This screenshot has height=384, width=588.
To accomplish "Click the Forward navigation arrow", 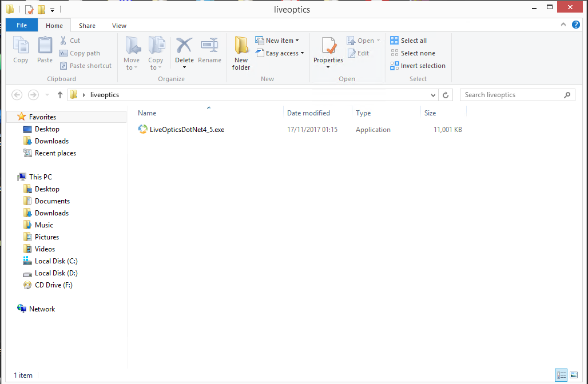I will click(33, 95).
